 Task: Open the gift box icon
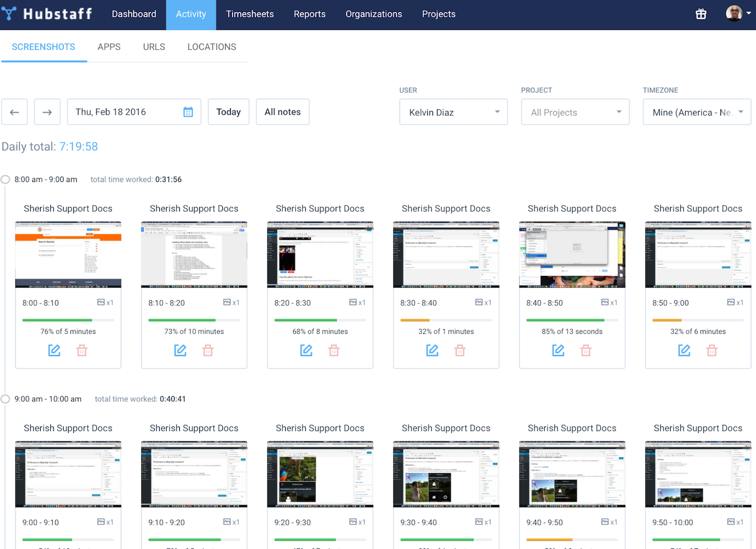701,14
